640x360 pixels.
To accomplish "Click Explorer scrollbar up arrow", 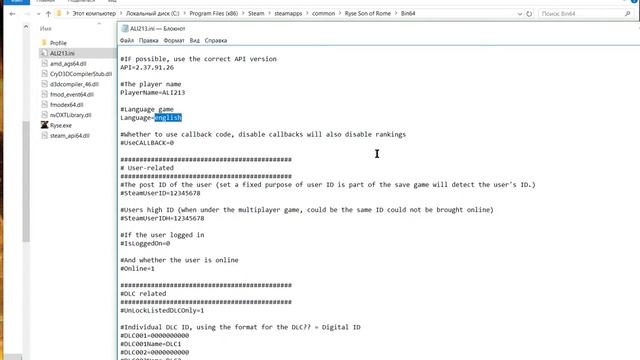I will click(x=26, y=27).
